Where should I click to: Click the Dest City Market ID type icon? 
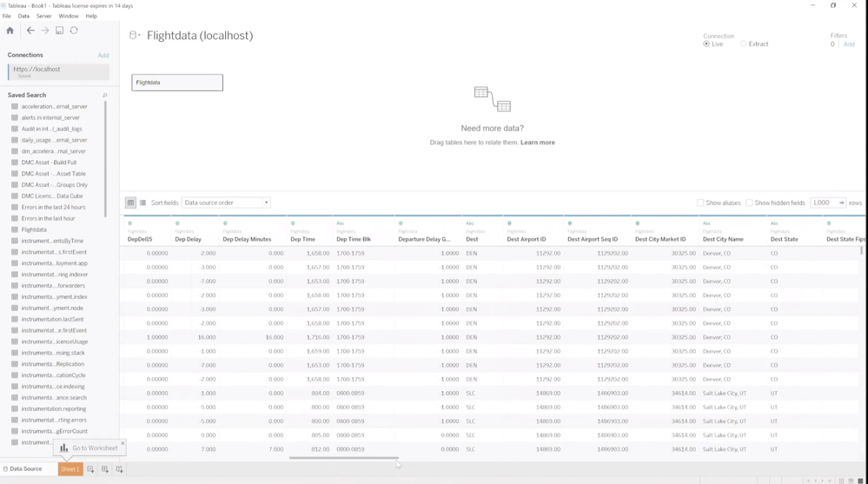pyautogui.click(x=637, y=223)
